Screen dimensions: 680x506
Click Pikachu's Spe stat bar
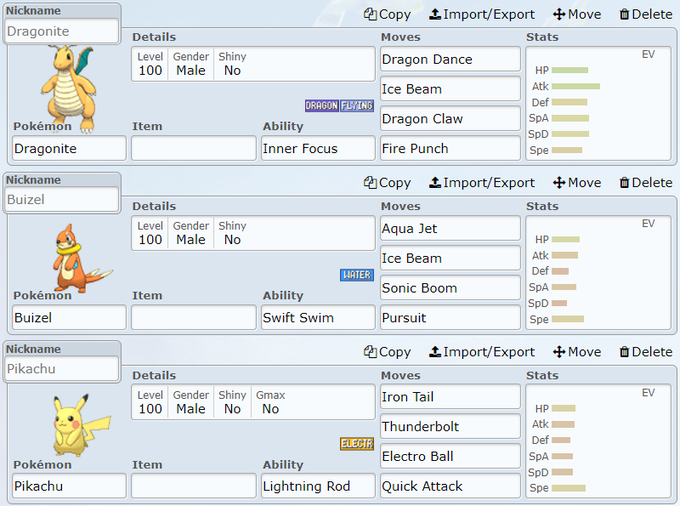569,488
